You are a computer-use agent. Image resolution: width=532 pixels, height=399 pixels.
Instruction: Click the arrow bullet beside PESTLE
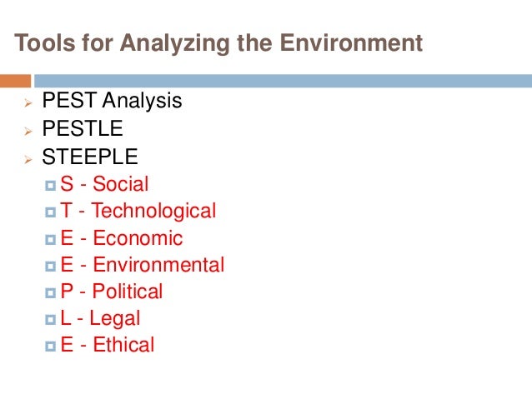pos(27,131)
